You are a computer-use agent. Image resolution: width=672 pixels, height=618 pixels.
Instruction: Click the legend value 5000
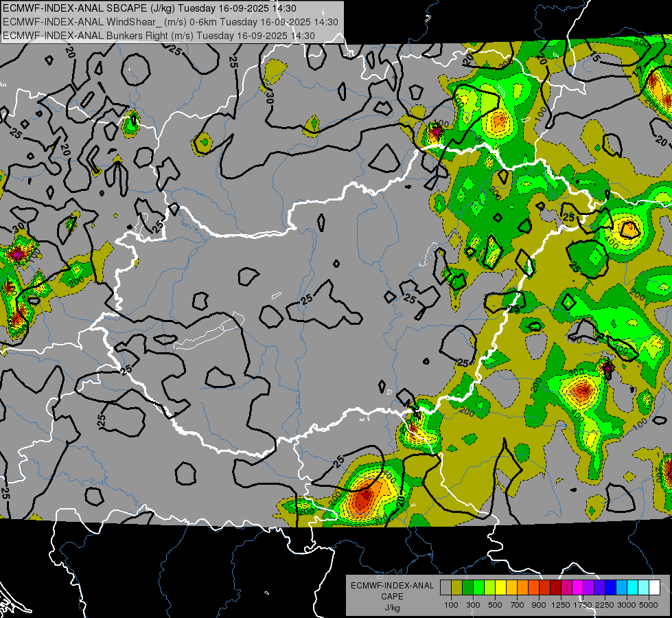(649, 605)
